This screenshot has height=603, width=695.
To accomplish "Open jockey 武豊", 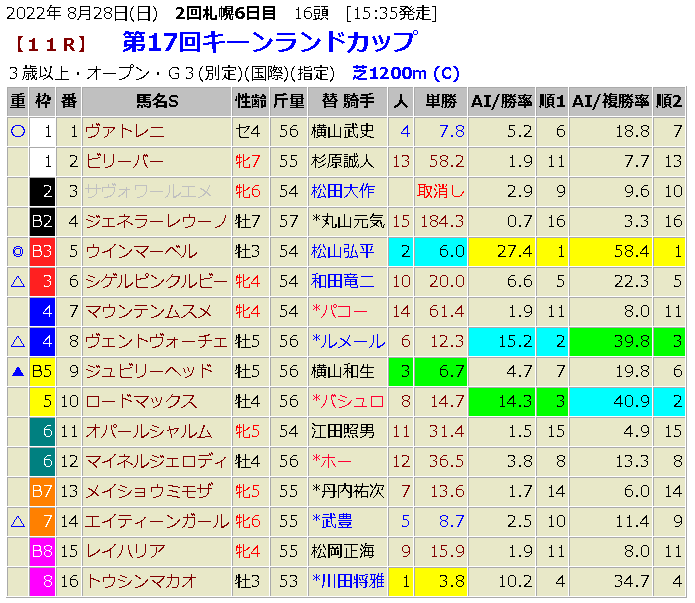I will click(x=332, y=521).
